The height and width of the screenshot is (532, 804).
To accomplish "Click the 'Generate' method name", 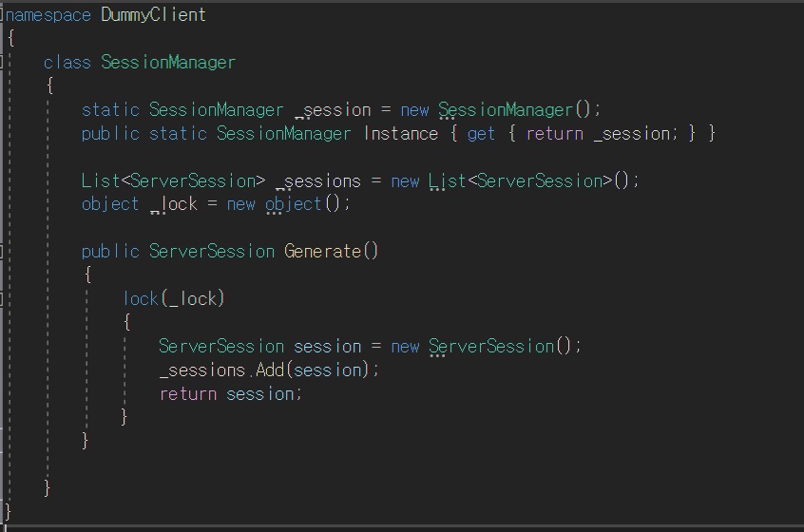I will click(x=323, y=251).
